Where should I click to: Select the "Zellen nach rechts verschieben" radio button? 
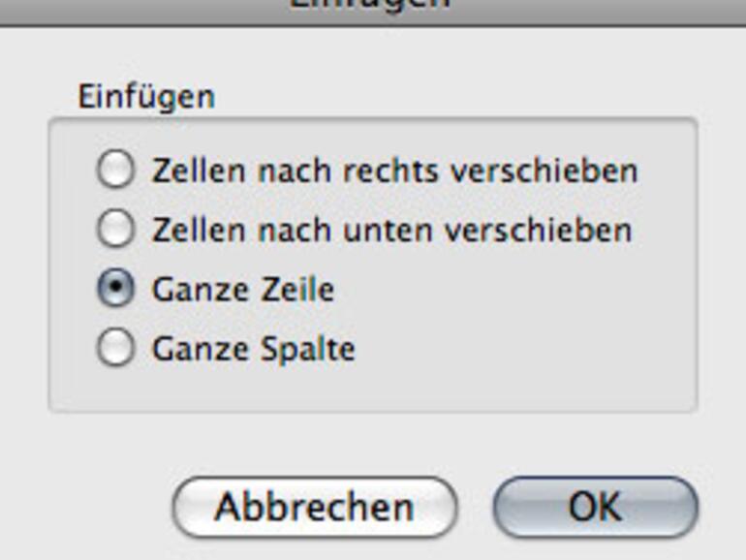[x=115, y=171]
